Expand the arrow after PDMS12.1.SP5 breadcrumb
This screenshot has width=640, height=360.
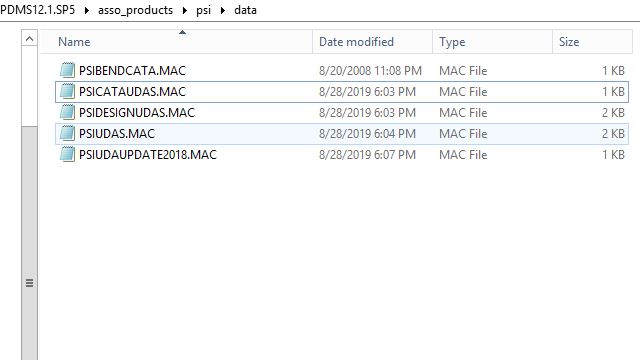pos(87,10)
